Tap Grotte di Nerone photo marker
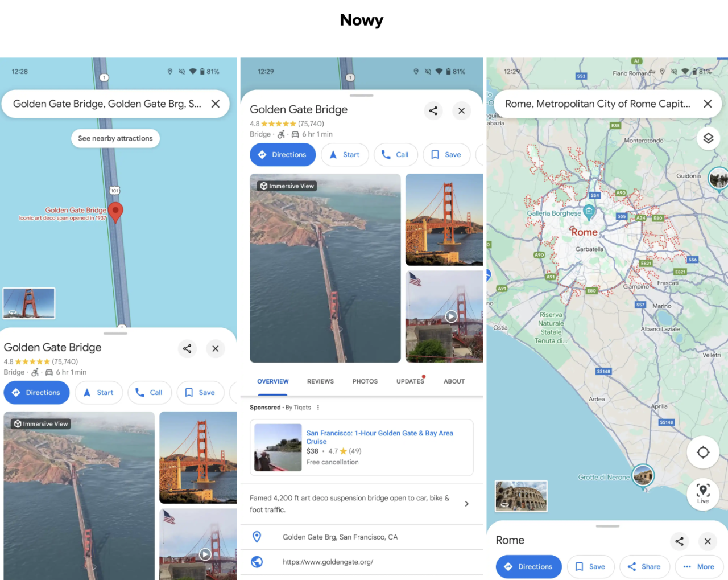 643,476
